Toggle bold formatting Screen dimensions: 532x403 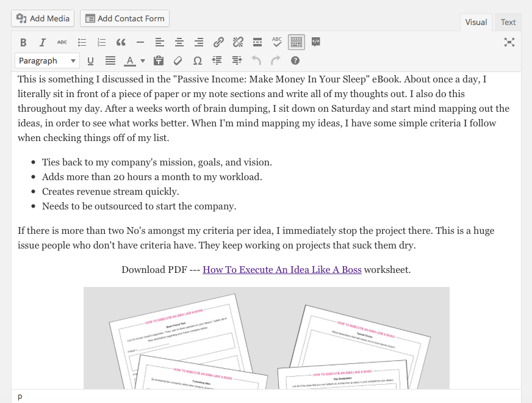tap(23, 43)
